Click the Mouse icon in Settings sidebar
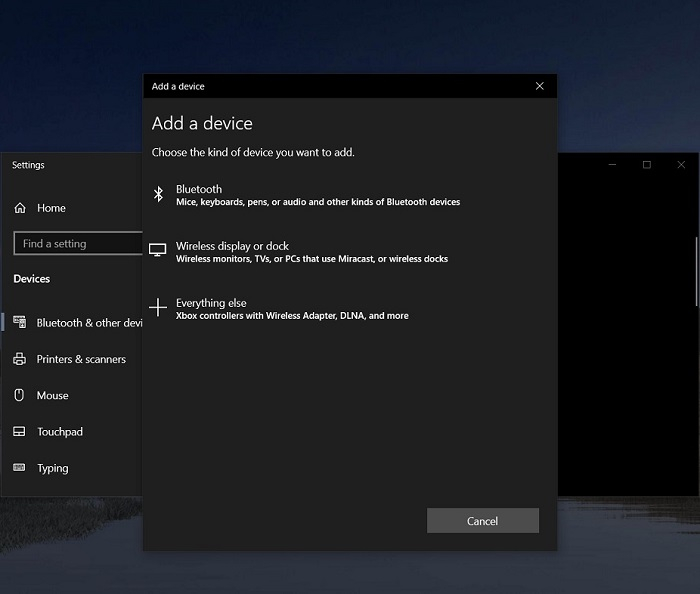The image size is (700, 594). [19, 395]
